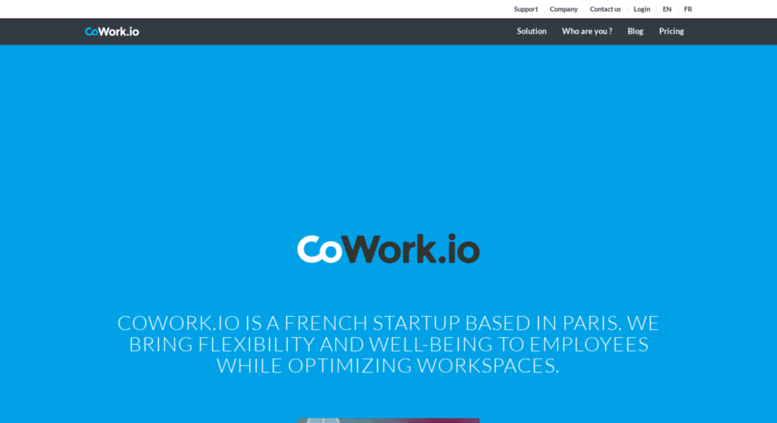Open the Pricing page
Screen dimensions: 777x423
click(671, 31)
